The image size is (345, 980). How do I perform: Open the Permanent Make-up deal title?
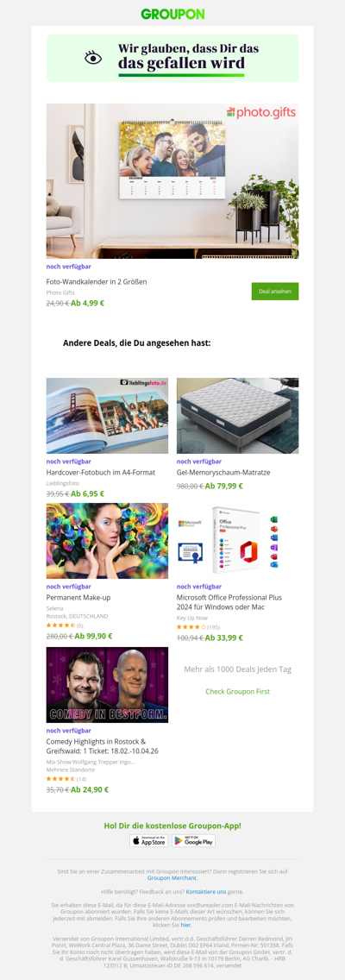[78, 597]
